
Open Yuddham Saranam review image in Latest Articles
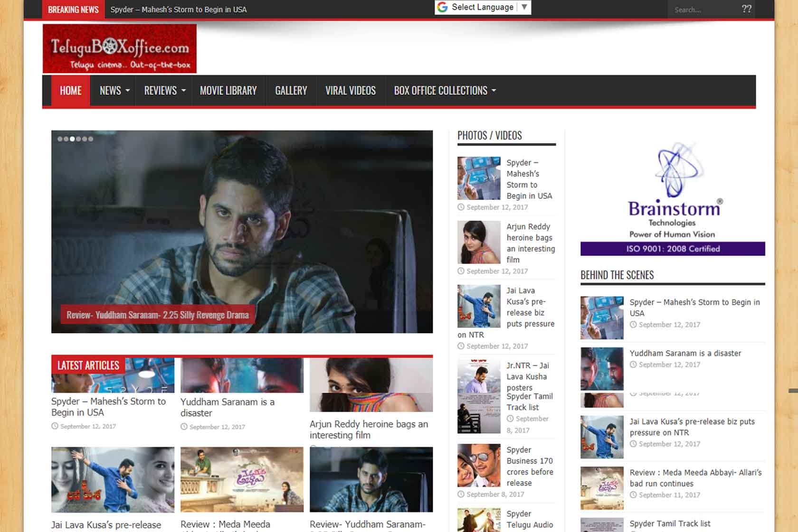click(x=371, y=479)
